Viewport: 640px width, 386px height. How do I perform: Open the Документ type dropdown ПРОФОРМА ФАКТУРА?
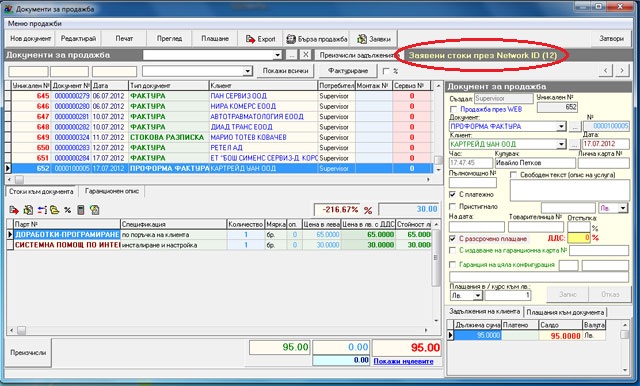point(562,126)
